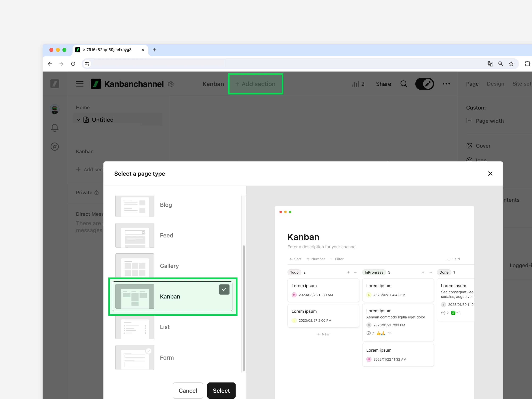Toggle the edit mode pencil switch

point(425,84)
